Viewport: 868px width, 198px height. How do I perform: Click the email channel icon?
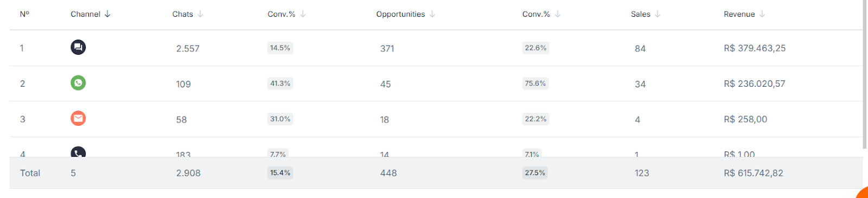tap(78, 118)
